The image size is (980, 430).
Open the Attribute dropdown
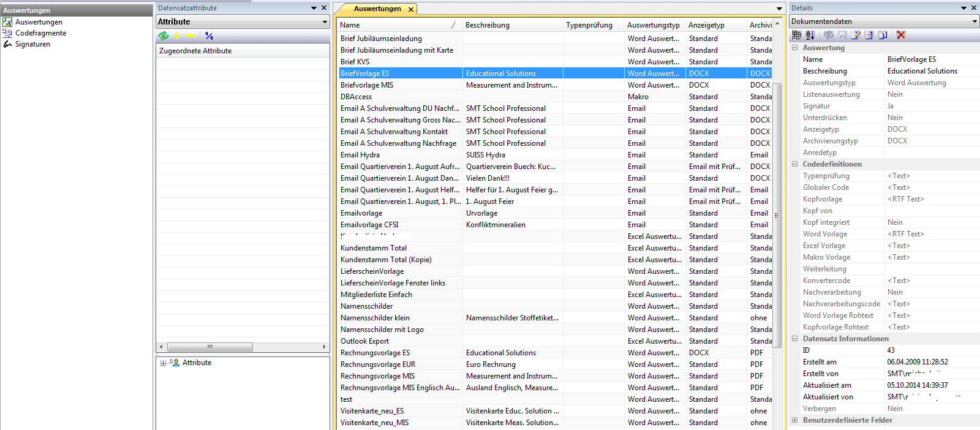point(325,22)
